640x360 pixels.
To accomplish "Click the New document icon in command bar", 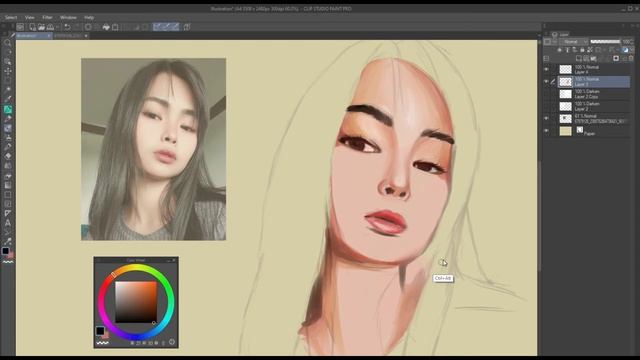I will click(x=32, y=27).
